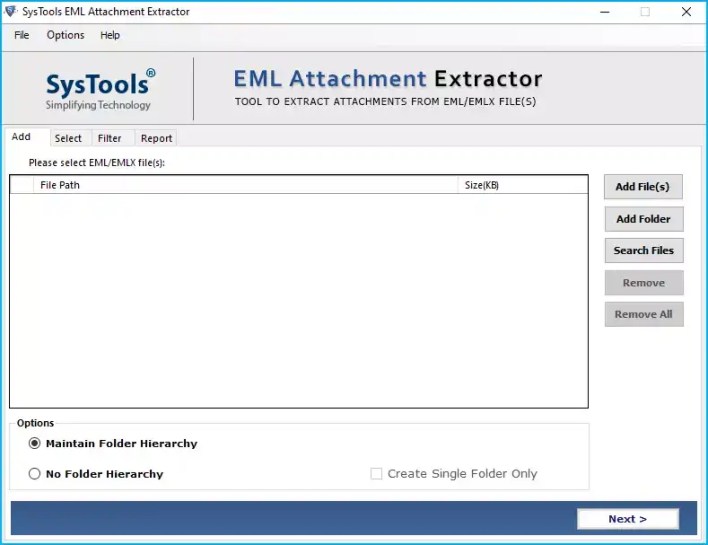Open the Options menu

pos(65,35)
